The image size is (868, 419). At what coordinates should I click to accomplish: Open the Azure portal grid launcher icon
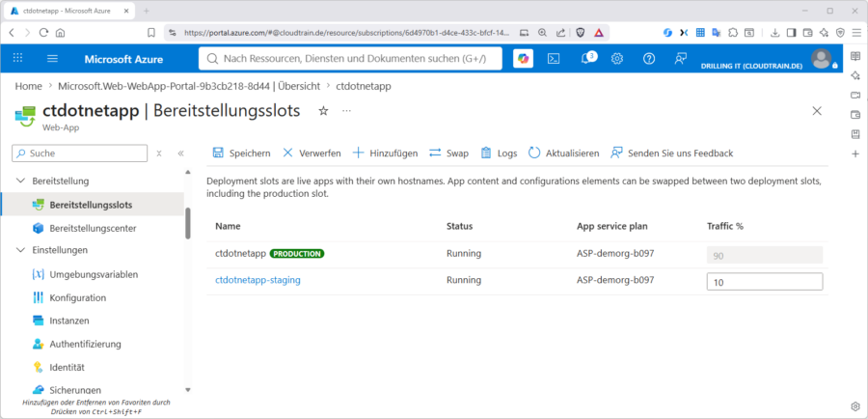pyautogui.click(x=17, y=58)
